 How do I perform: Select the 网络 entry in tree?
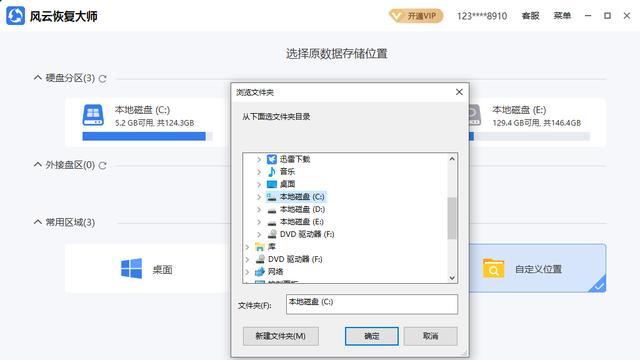click(x=276, y=272)
